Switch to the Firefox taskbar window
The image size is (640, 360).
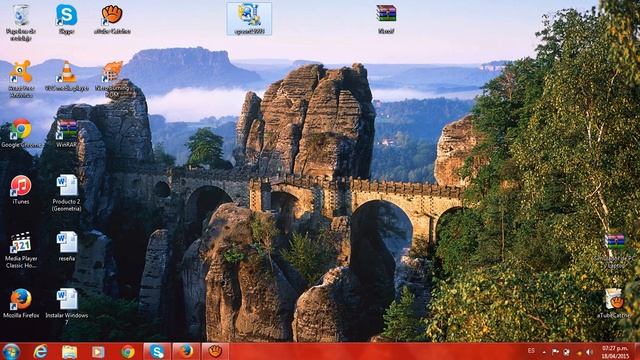186,351
